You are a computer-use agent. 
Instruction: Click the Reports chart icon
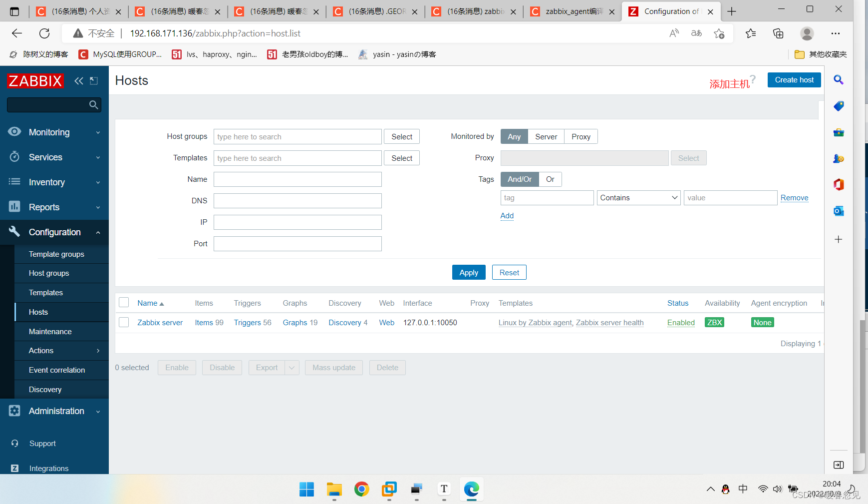[x=14, y=207]
